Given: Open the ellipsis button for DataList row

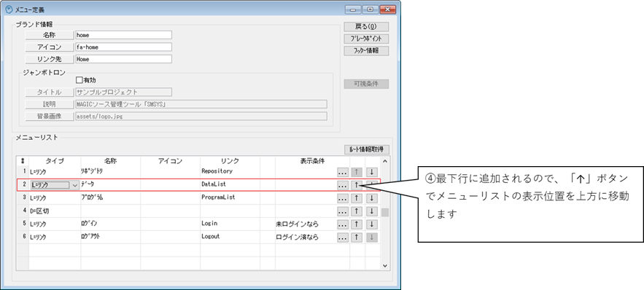Looking at the screenshot, I should [x=342, y=185].
